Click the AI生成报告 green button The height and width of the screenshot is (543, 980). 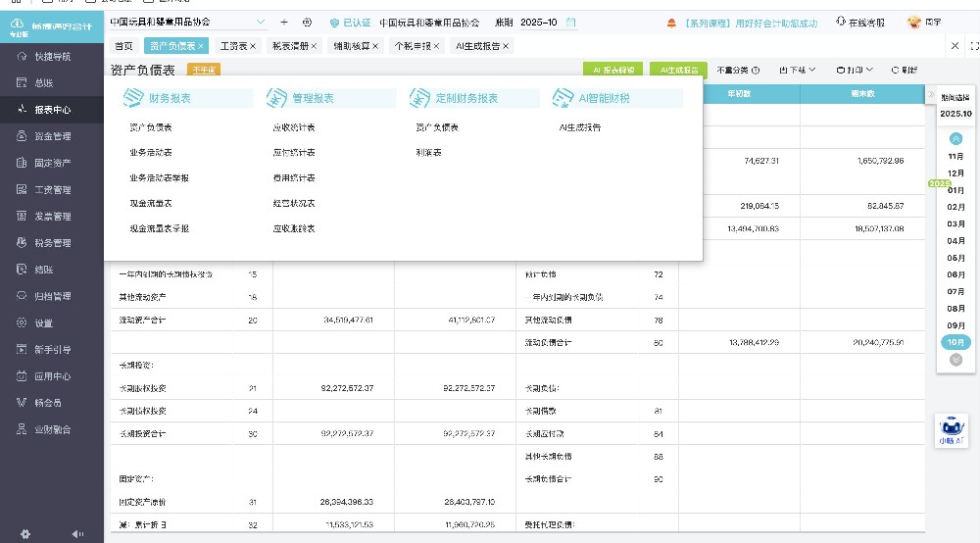678,70
